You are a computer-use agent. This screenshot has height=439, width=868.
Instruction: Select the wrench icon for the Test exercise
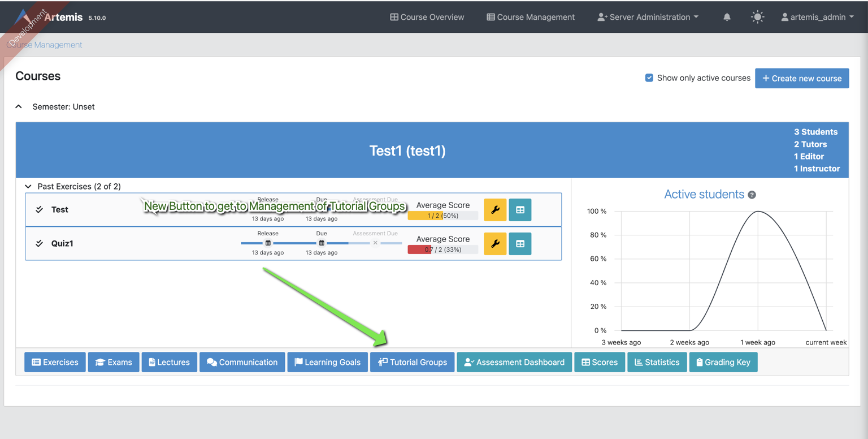(x=495, y=209)
